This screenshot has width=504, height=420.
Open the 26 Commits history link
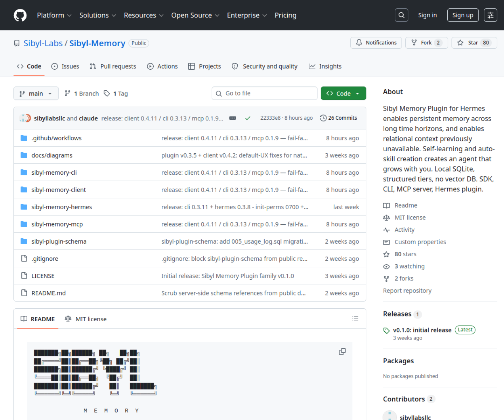click(x=338, y=118)
